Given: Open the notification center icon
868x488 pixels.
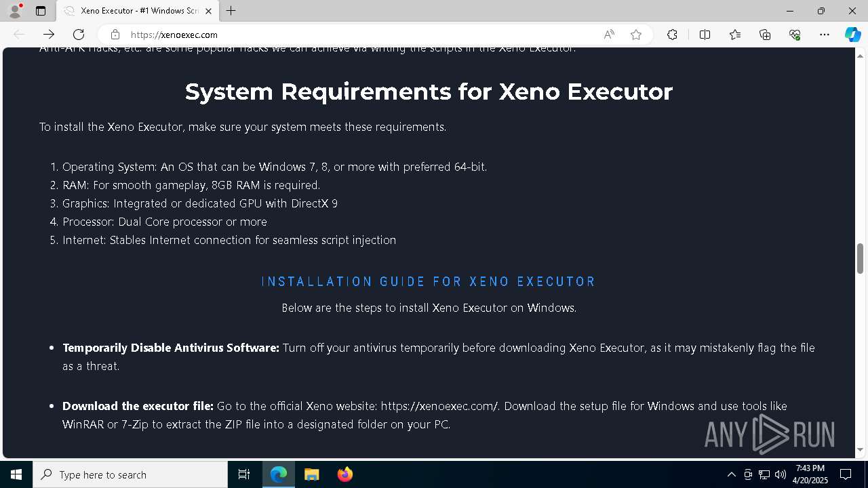Looking at the screenshot, I should pyautogui.click(x=846, y=474).
